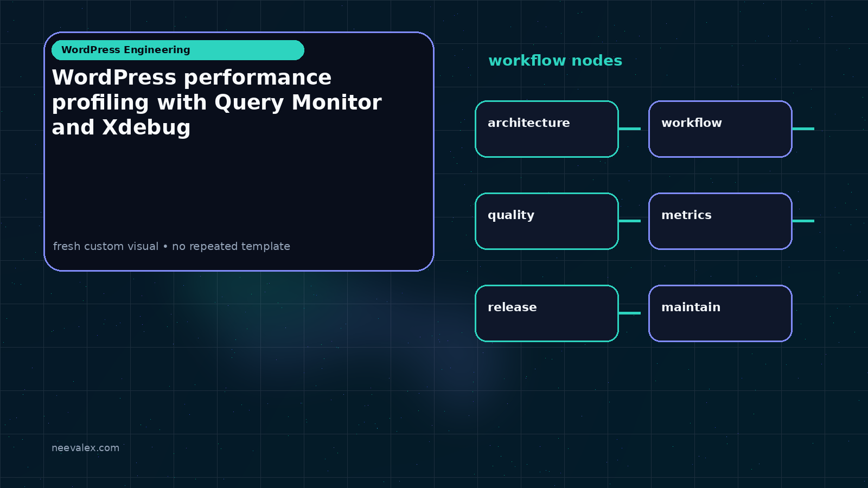Click the 'fresh custom visual' caption

(x=171, y=246)
